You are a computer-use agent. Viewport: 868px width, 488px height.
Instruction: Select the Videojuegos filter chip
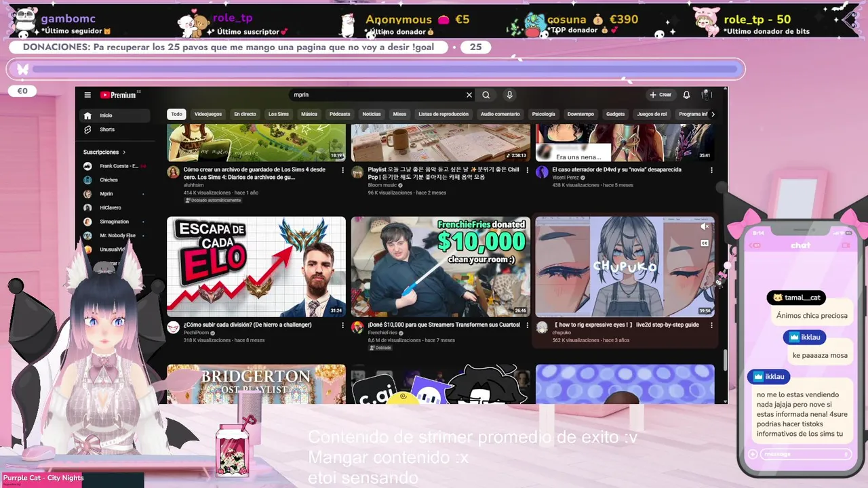pos(208,115)
